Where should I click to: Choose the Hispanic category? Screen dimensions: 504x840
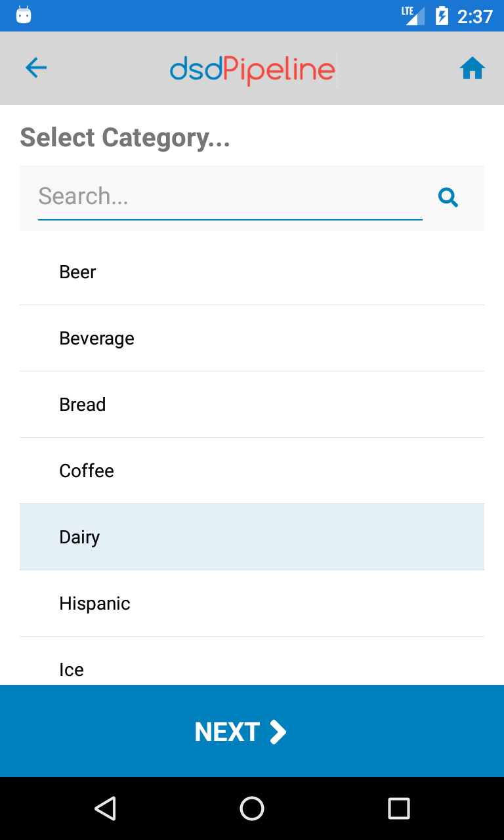(x=252, y=603)
